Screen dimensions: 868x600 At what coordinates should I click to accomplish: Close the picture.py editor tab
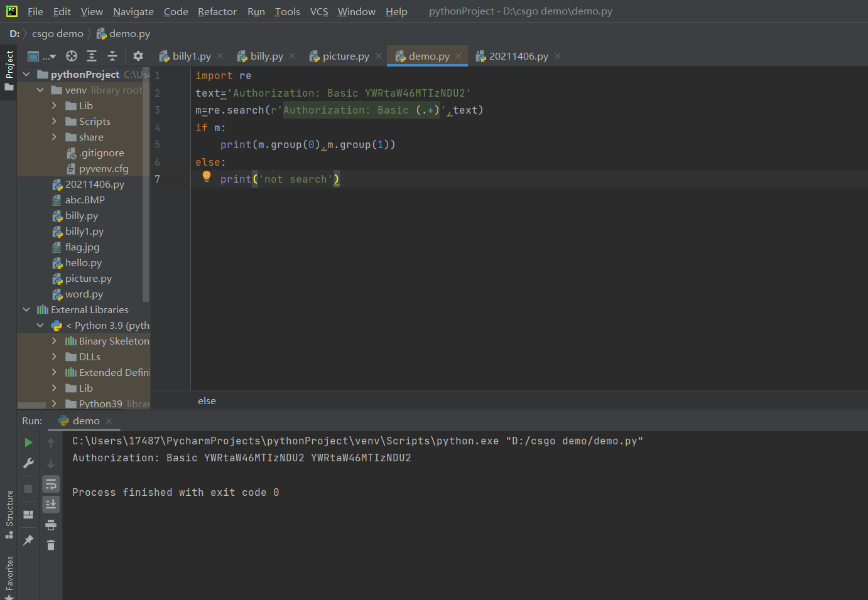(379, 56)
